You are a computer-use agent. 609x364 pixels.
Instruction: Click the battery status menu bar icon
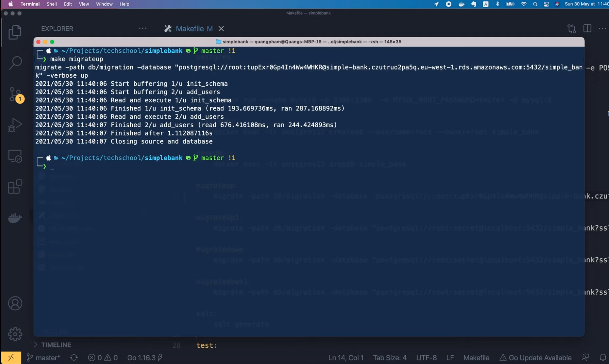coord(510,4)
